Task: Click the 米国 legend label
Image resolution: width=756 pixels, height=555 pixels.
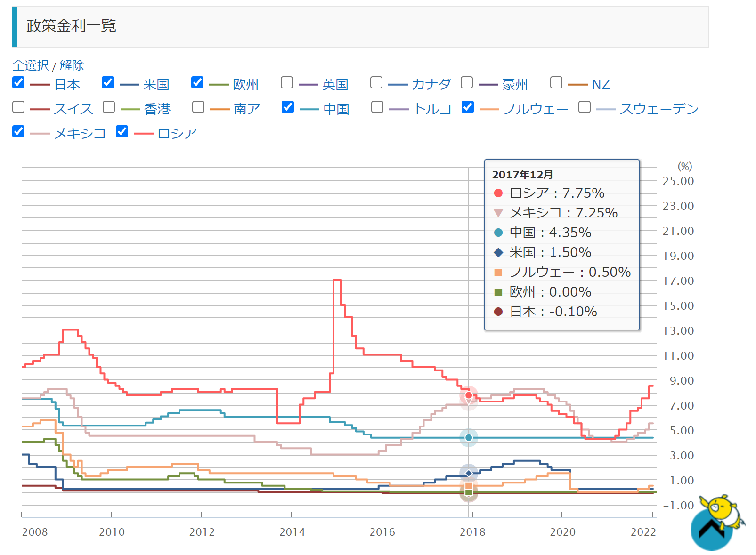Action: point(156,85)
